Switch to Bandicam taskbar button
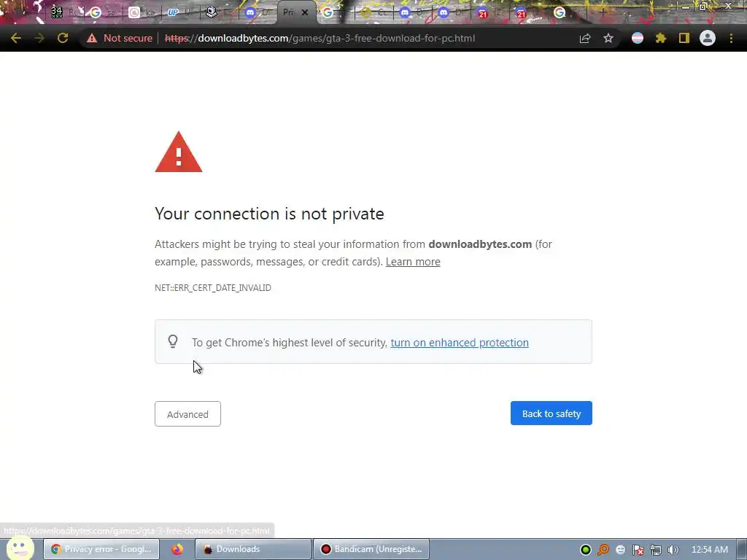This screenshot has height=560, width=747. 371,549
